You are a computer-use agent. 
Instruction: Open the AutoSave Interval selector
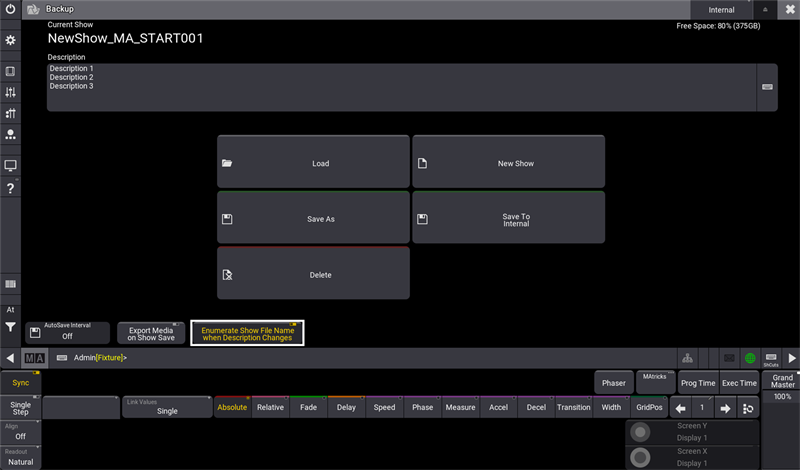[x=67, y=333]
